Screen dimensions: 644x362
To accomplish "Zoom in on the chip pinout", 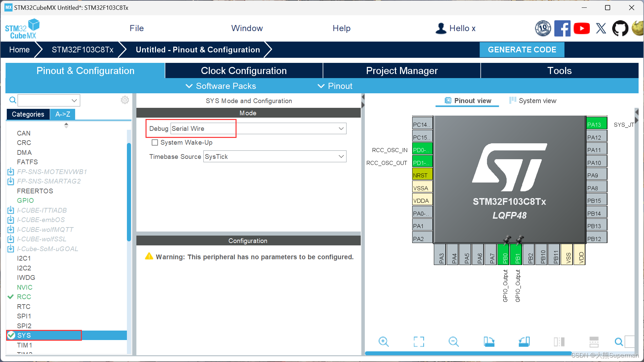I will pyautogui.click(x=384, y=342).
